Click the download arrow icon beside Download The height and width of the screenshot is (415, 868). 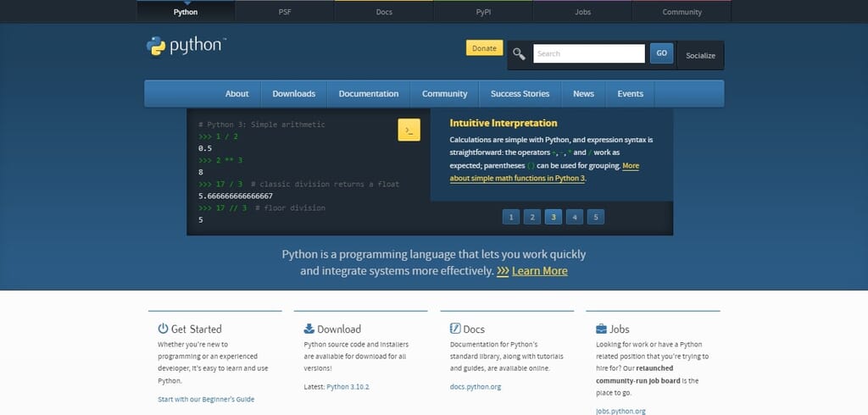tap(309, 329)
